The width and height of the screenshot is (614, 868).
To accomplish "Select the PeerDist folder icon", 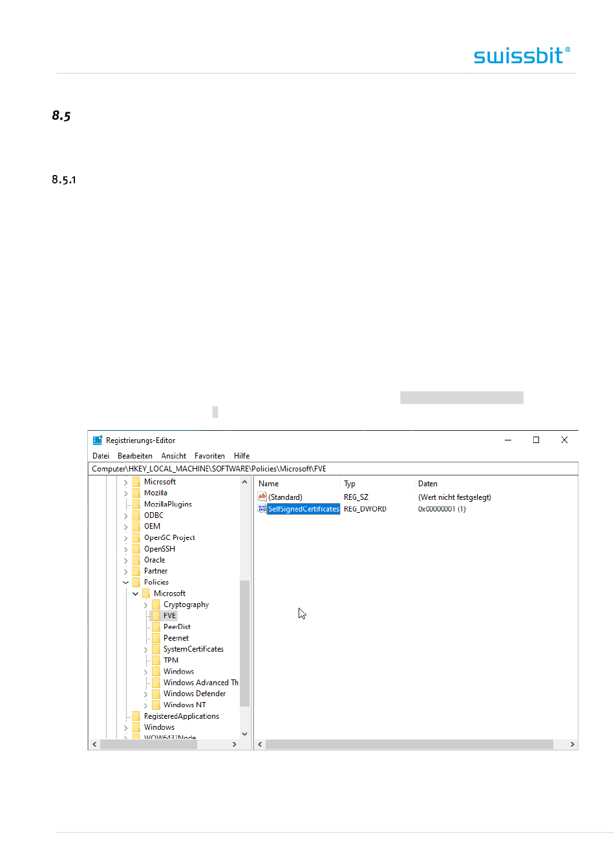I will [156, 626].
